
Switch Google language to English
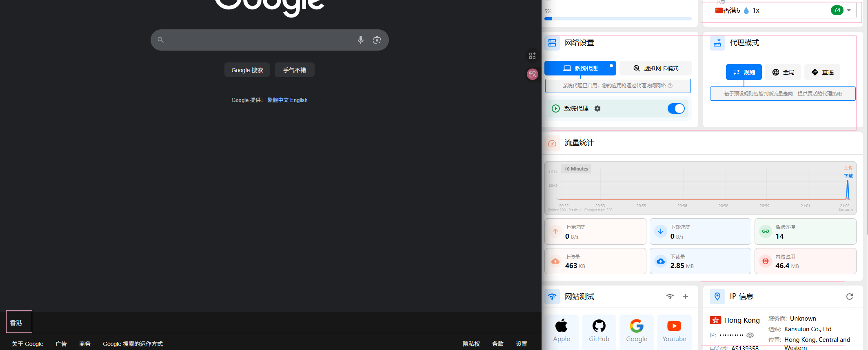[x=299, y=100]
